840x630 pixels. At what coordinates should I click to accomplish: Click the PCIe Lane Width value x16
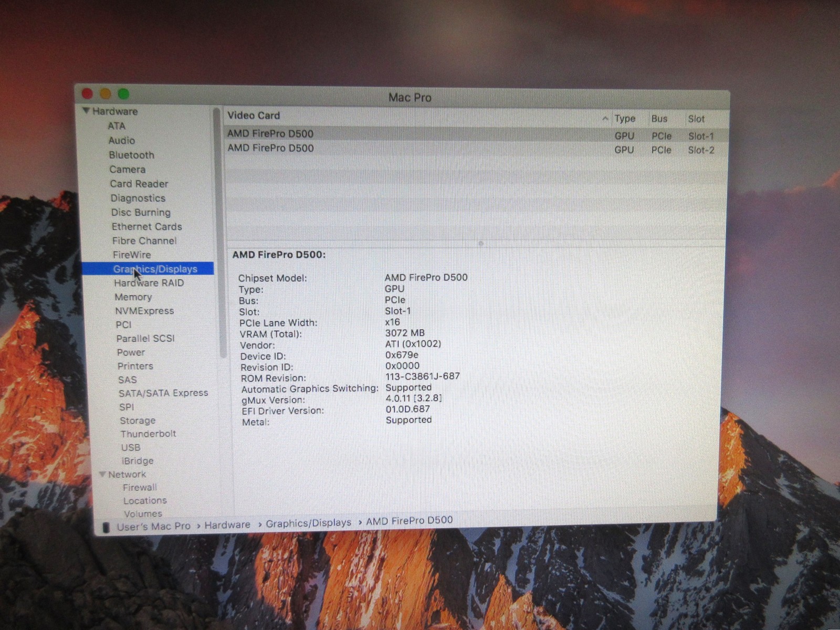click(x=392, y=322)
